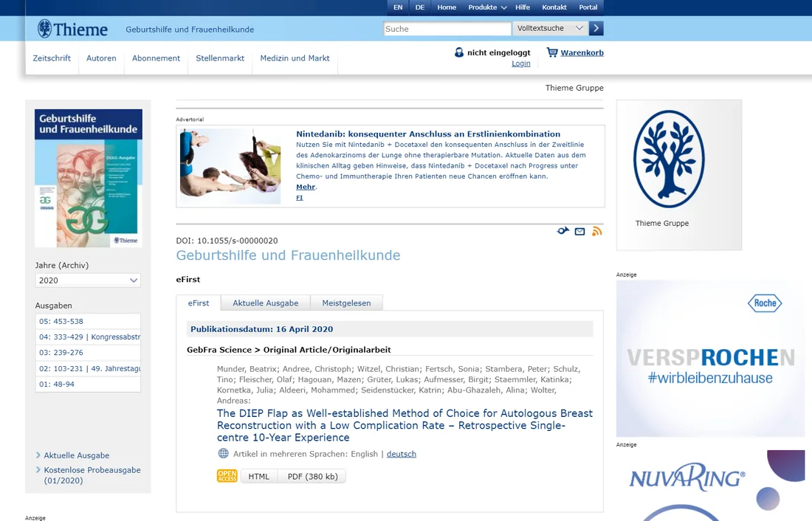Open the Jahre archive year dropdown
The height and width of the screenshot is (521, 812).
(87, 280)
